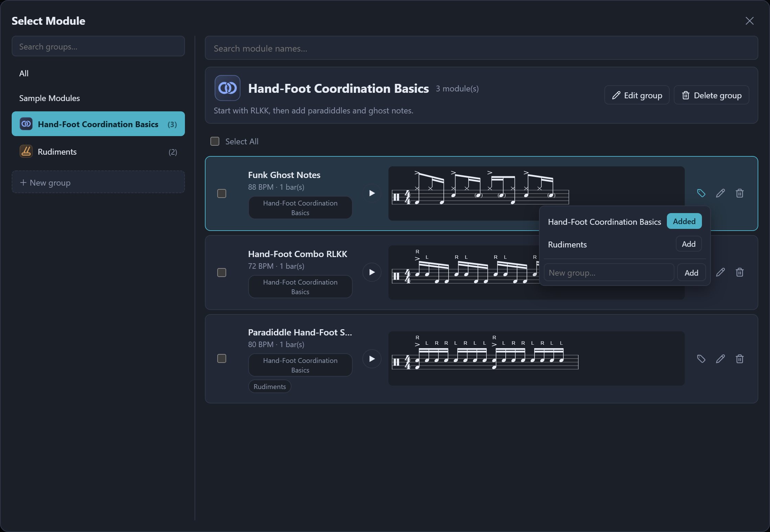Viewport: 770px width, 532px height.
Task: Select Sample Modules in sidebar
Action: click(x=98, y=98)
